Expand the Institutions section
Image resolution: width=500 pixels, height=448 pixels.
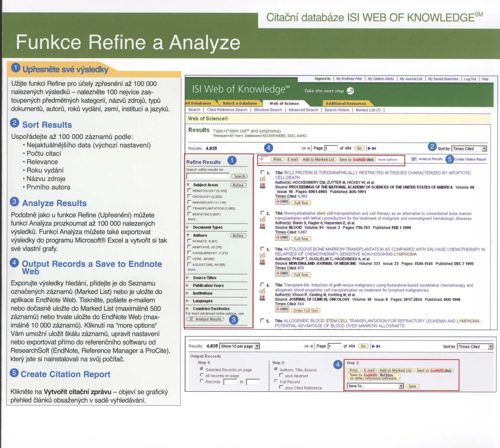(188, 293)
